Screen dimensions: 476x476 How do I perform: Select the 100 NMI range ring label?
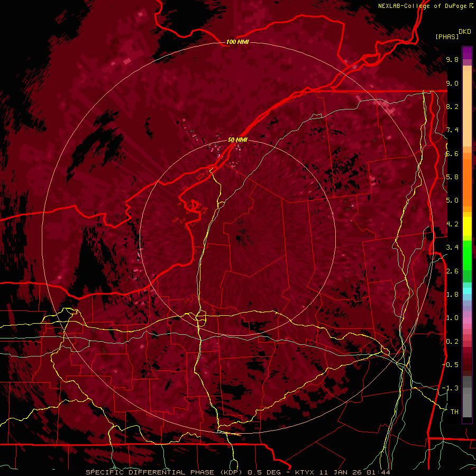pyautogui.click(x=237, y=42)
